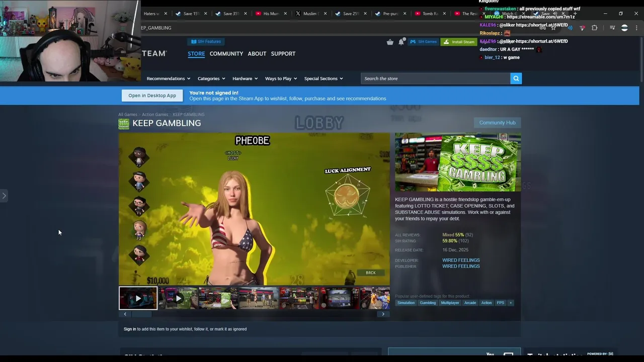This screenshot has height=362, width=644.
Task: Expand the Hardware dropdown
Action: (x=245, y=78)
